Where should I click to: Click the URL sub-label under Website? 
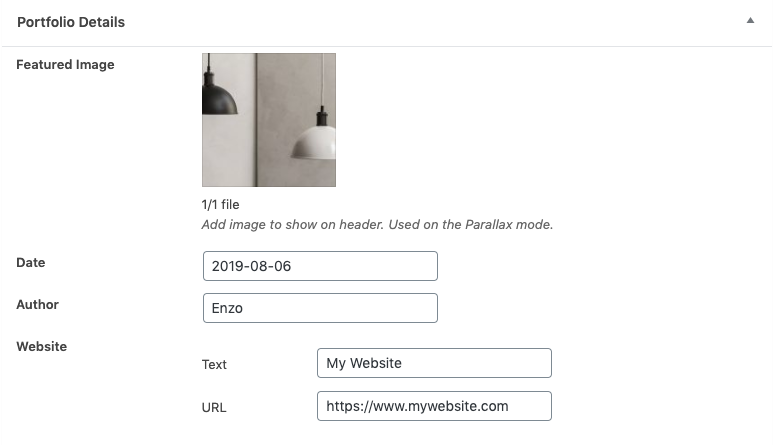(x=214, y=408)
